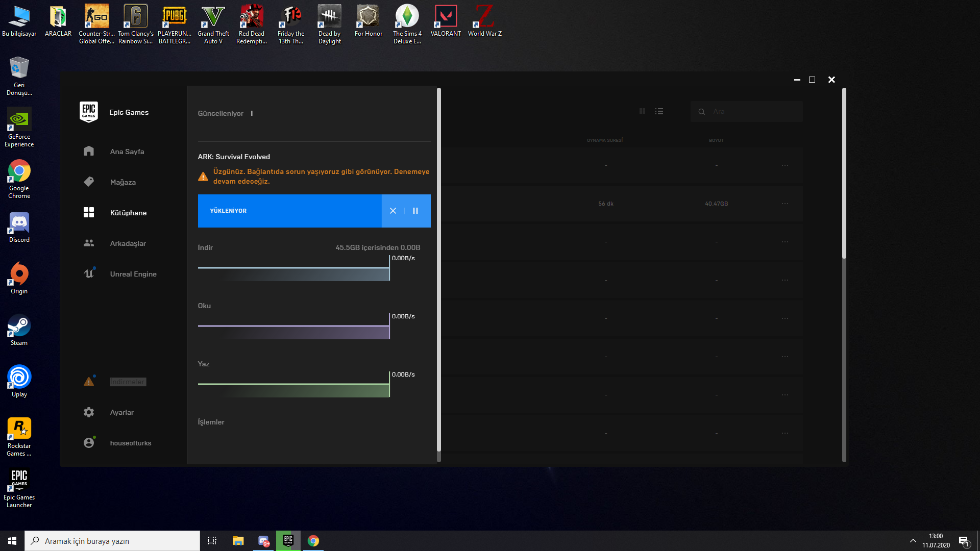980x551 pixels.
Task: Switch library to list view
Action: pyautogui.click(x=659, y=111)
